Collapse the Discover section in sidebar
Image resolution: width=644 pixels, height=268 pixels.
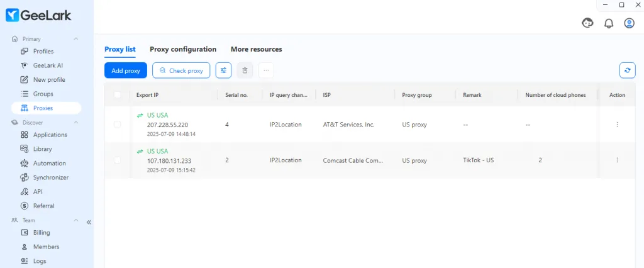click(75, 123)
